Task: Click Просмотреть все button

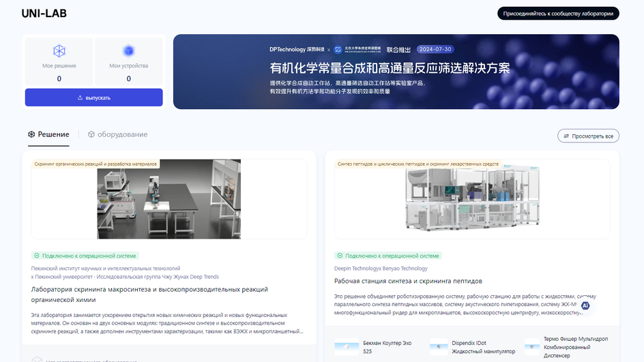Action: 588,136
